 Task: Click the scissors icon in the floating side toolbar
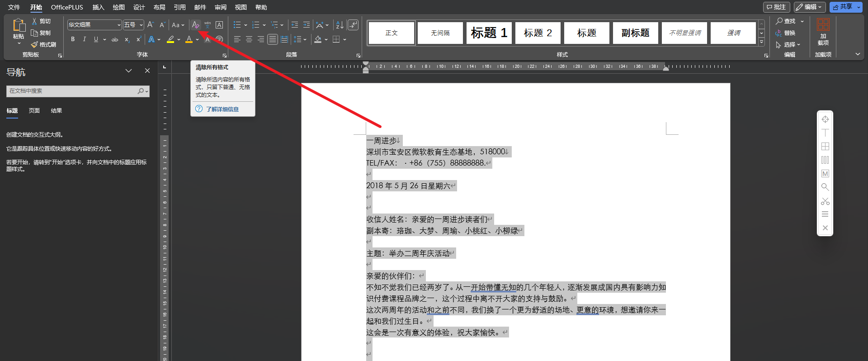825,201
